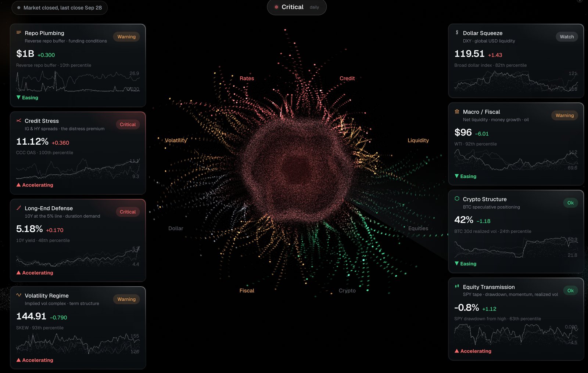Open the Critical daily status pill

pyautogui.click(x=297, y=7)
